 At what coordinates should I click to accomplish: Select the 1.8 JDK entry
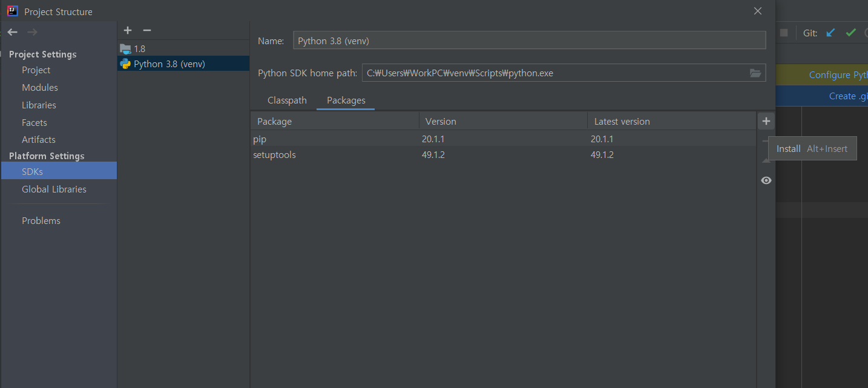183,48
